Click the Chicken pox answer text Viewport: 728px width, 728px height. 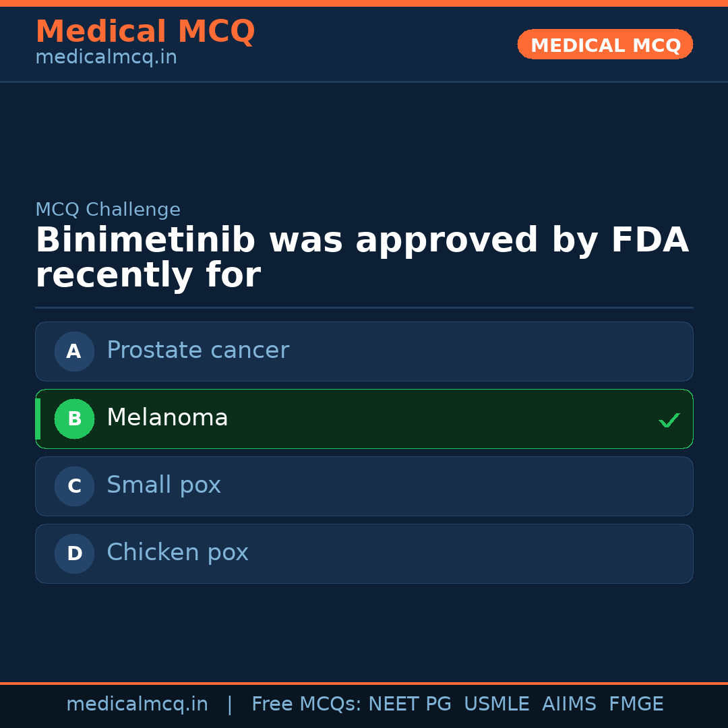[x=177, y=553]
